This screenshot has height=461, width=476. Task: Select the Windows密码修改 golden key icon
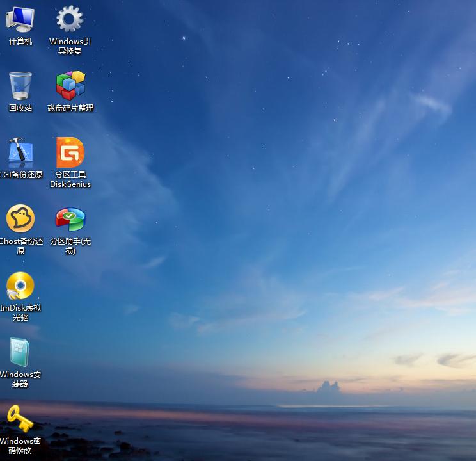[x=20, y=419]
